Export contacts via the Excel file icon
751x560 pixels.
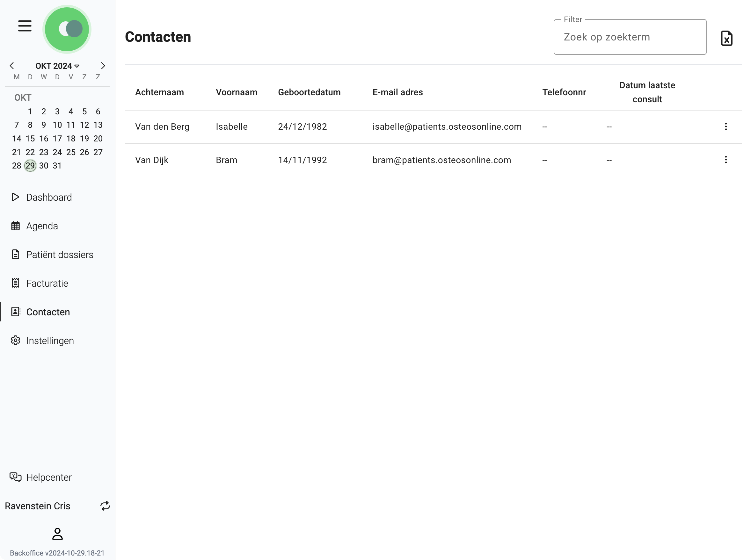coord(726,38)
